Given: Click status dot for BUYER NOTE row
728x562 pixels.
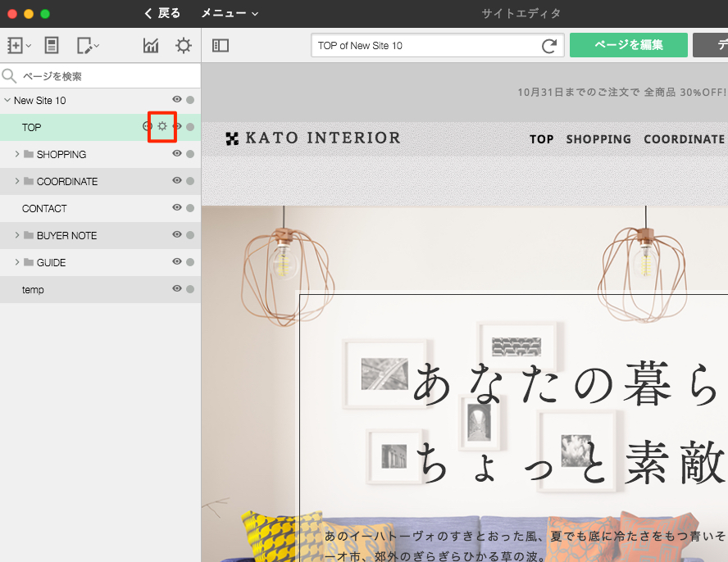Looking at the screenshot, I should [190, 235].
